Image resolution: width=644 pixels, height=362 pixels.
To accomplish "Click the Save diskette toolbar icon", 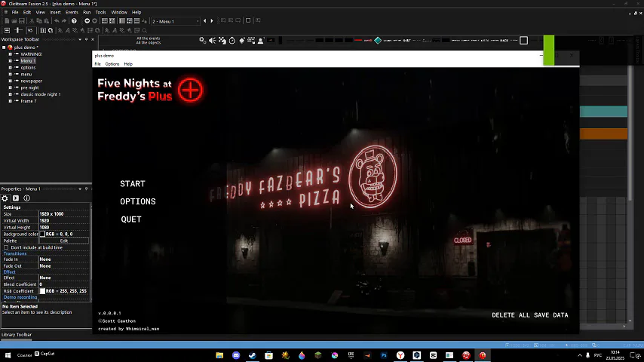I will tap(22, 21).
